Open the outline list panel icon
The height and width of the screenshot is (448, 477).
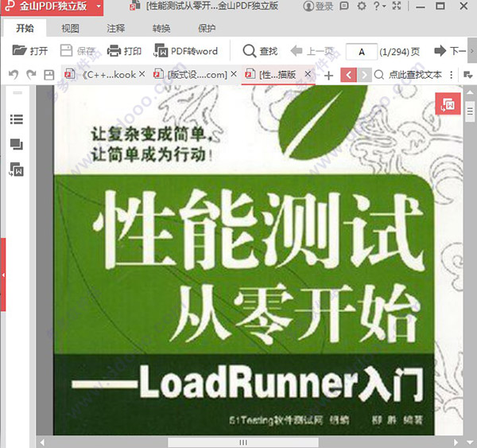coord(17,119)
